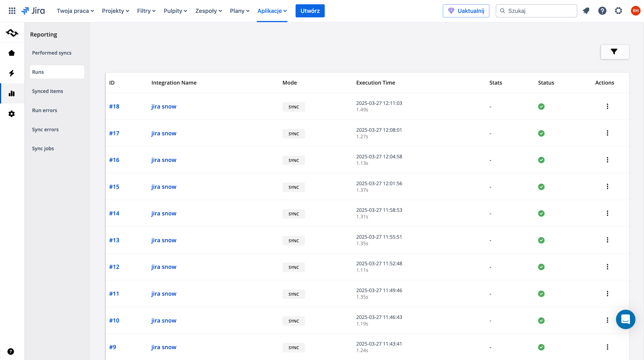Click the Uaktualnij upgrade button

coord(466,11)
